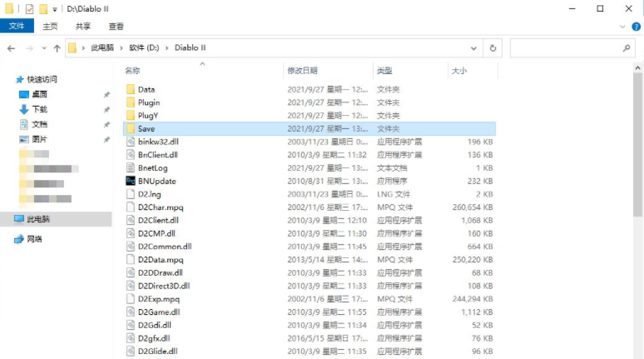Select the Plugin folder icon
The image size is (644, 359).
pos(131,102)
